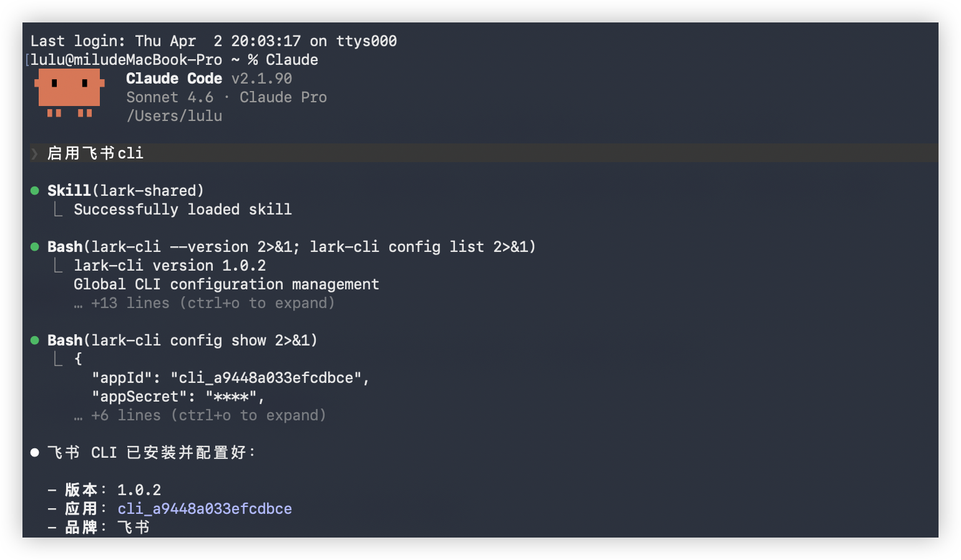The height and width of the screenshot is (560, 961).
Task: Click the branch connector before Successfully loaded skill
Action: click(58, 210)
